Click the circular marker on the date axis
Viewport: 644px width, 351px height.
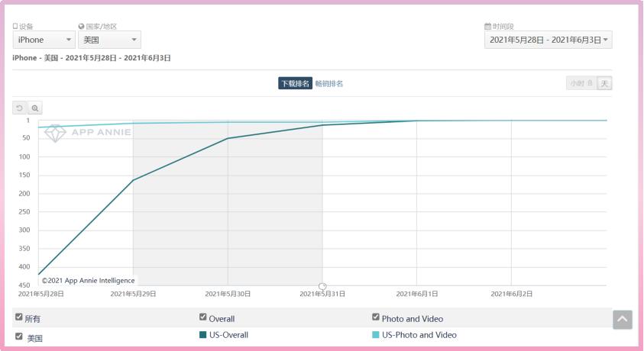pyautogui.click(x=322, y=286)
